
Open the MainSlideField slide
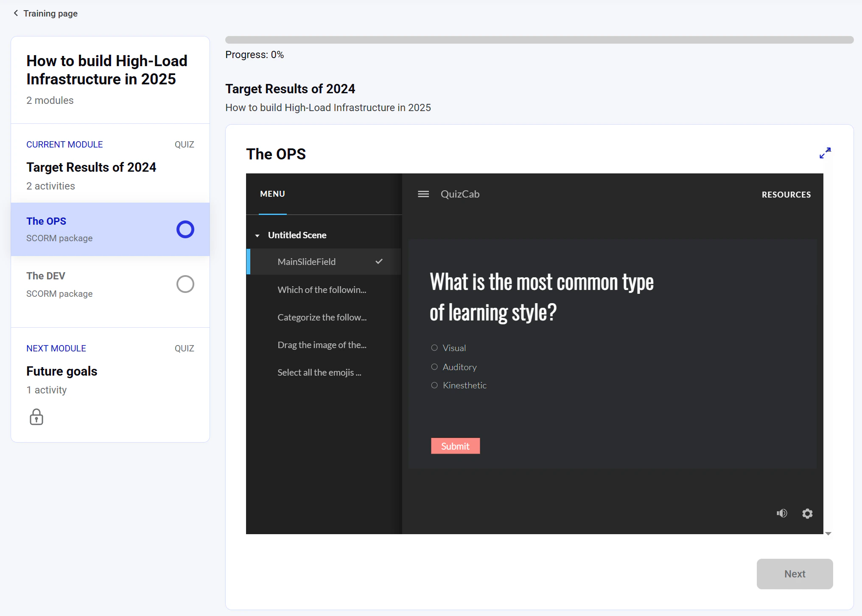[x=324, y=262]
